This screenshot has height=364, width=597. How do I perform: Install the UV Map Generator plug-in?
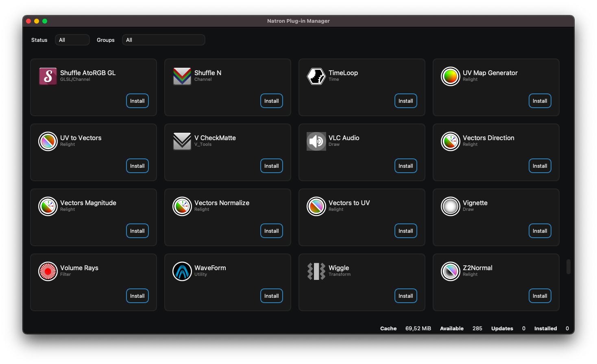coord(540,101)
